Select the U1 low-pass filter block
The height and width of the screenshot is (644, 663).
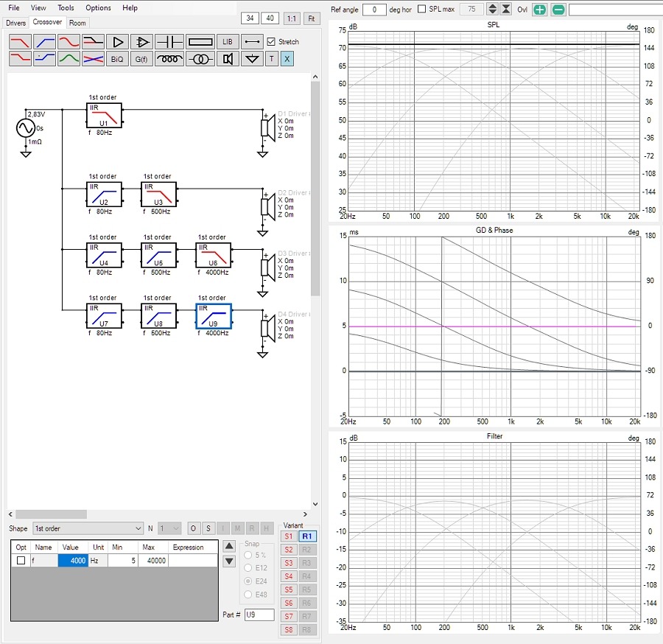pos(104,116)
